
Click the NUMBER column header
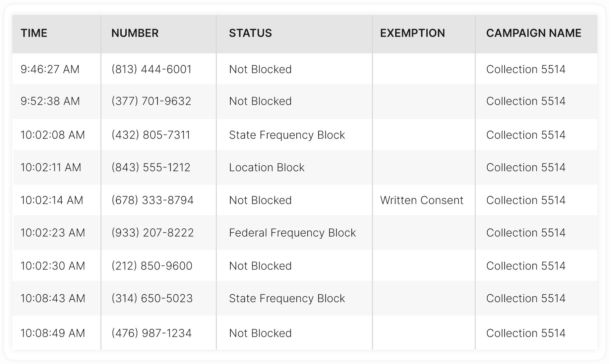[135, 33]
